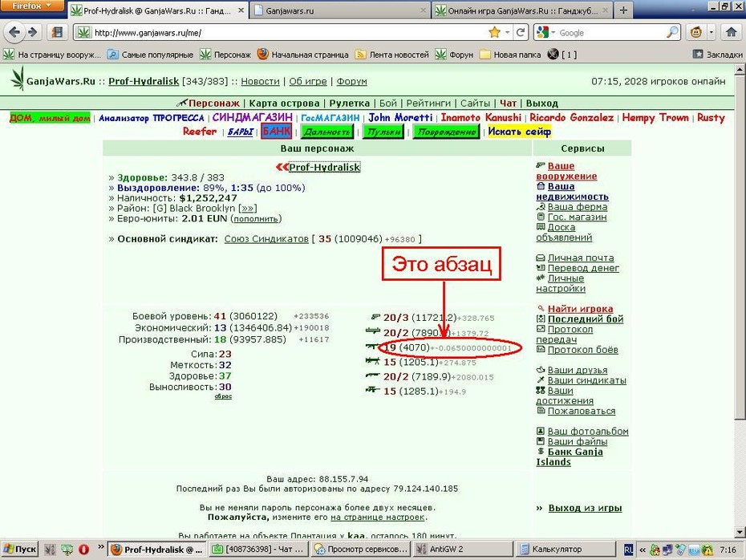Go forward with the browser forward arrow
Image resolution: width=746 pixels, height=560 pixels.
pos(32,32)
